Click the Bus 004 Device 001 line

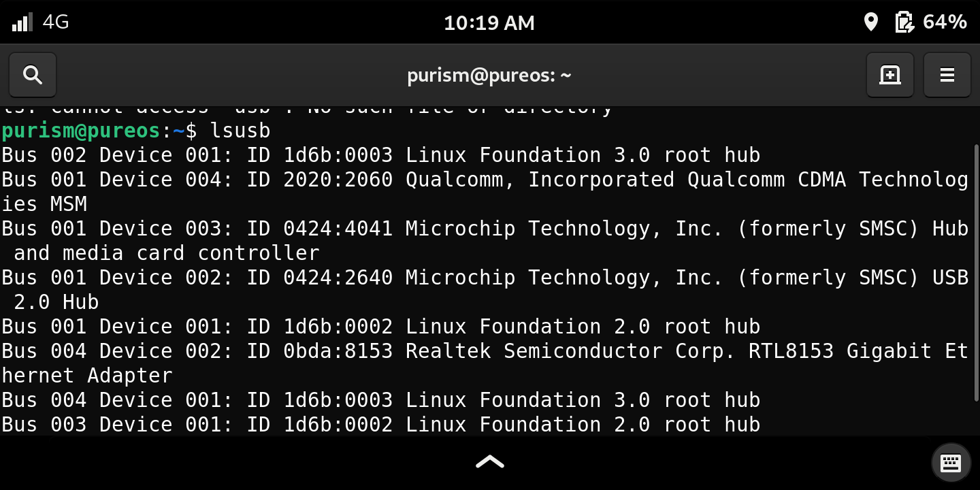[381, 400]
